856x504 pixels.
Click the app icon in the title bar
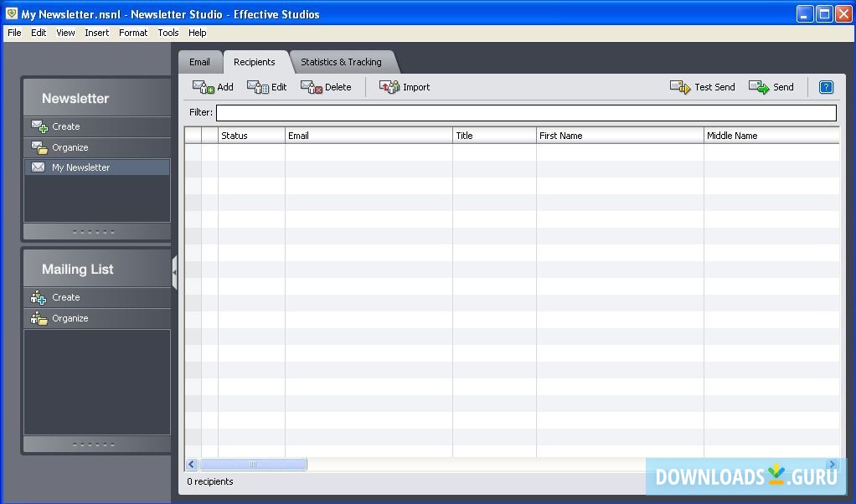[x=12, y=13]
